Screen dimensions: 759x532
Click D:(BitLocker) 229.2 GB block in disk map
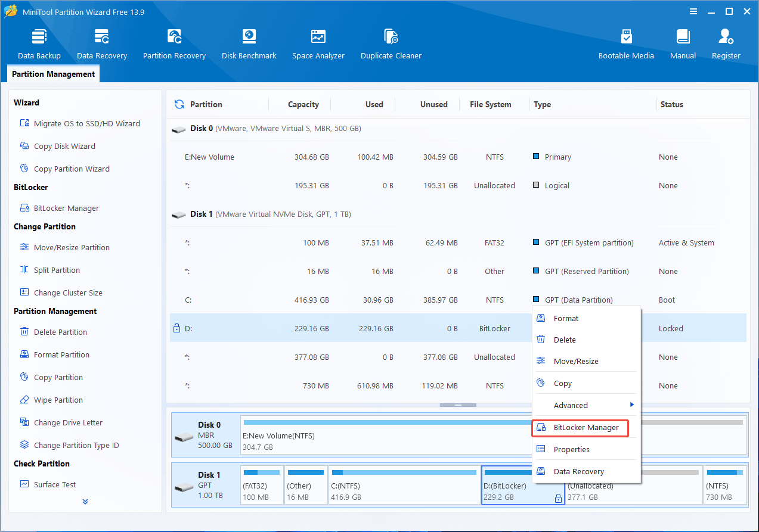point(523,485)
